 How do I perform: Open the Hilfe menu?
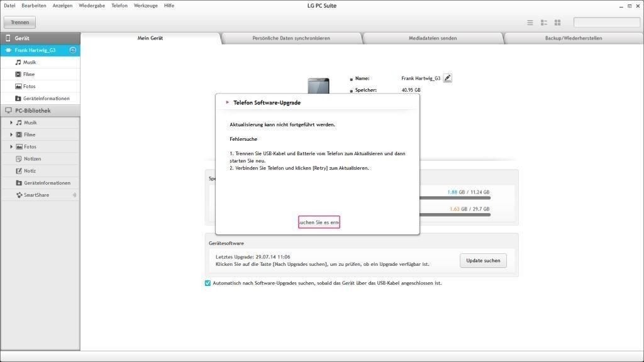pos(169,6)
